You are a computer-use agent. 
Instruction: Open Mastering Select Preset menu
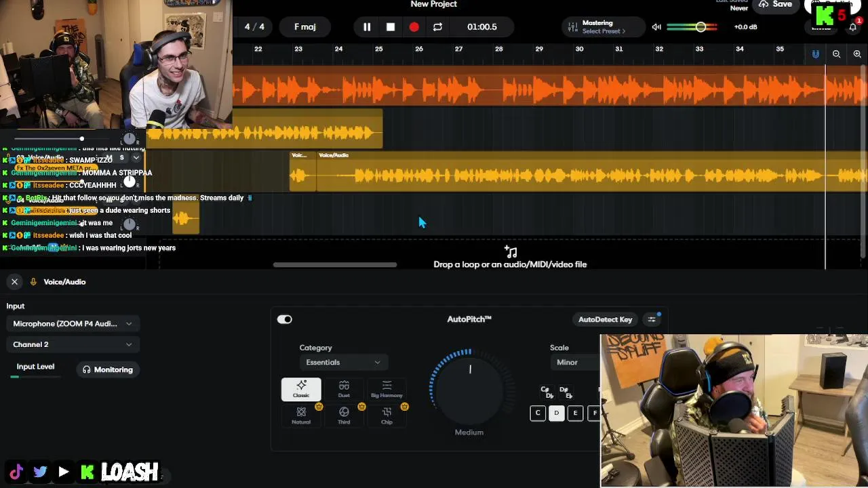(604, 31)
